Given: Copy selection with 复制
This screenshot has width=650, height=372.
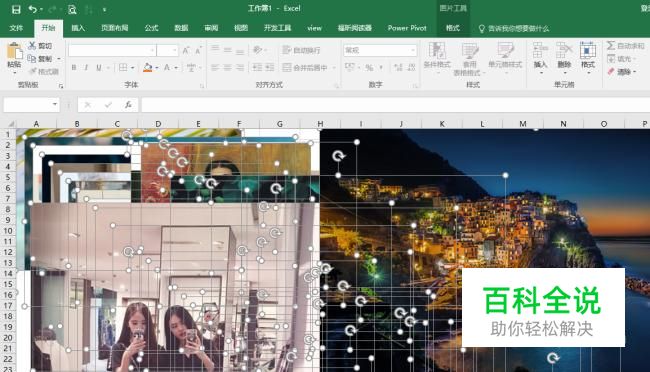Looking at the screenshot, I should [x=40, y=58].
